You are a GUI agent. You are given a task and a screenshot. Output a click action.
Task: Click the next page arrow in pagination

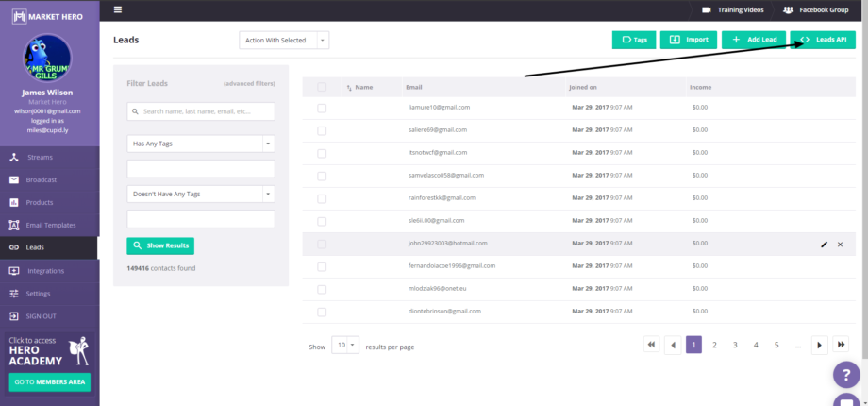tap(820, 345)
